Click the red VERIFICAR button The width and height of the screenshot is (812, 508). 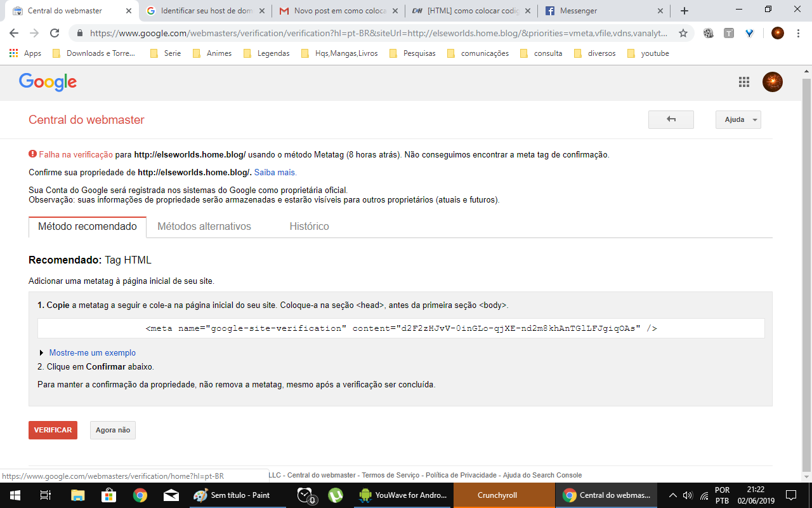(x=53, y=430)
